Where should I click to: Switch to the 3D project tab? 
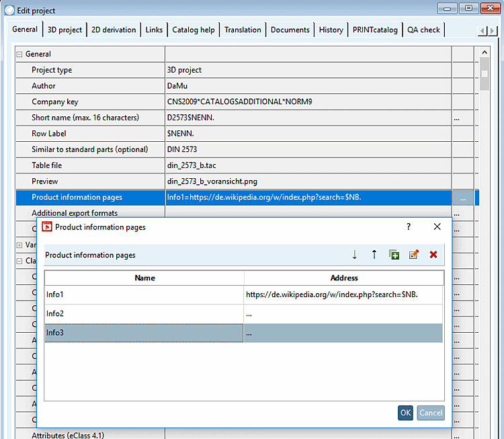tap(65, 30)
